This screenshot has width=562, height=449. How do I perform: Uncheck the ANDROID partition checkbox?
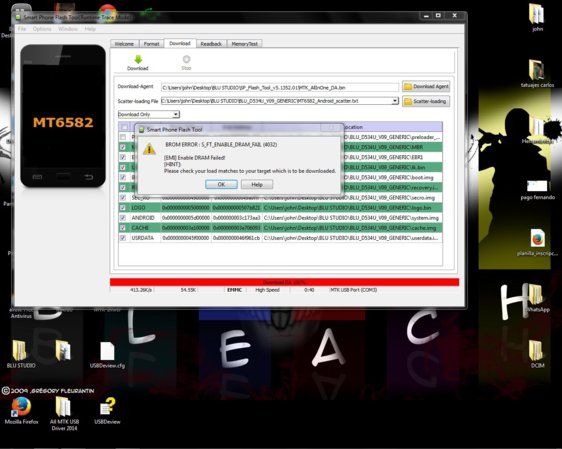[x=123, y=218]
